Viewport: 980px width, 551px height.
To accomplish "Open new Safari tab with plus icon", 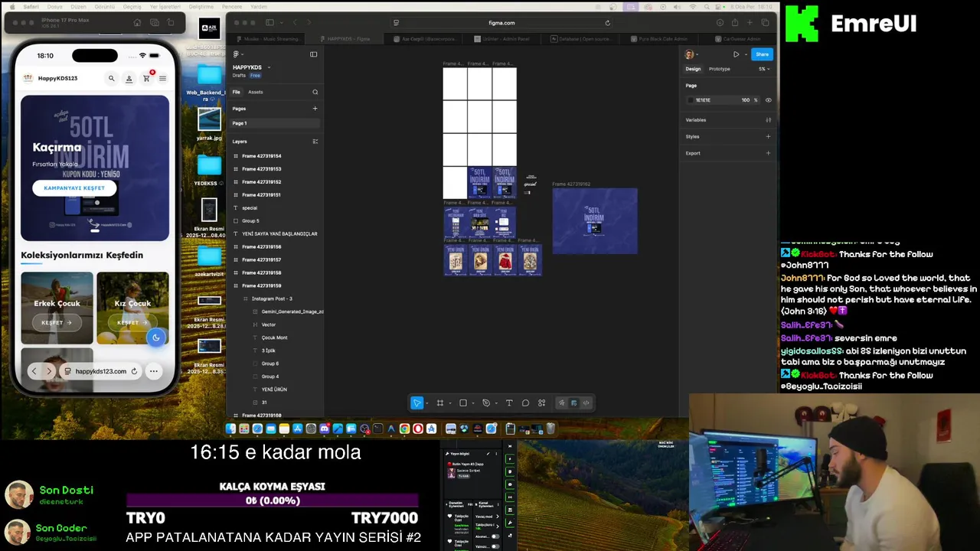I will tap(750, 23).
